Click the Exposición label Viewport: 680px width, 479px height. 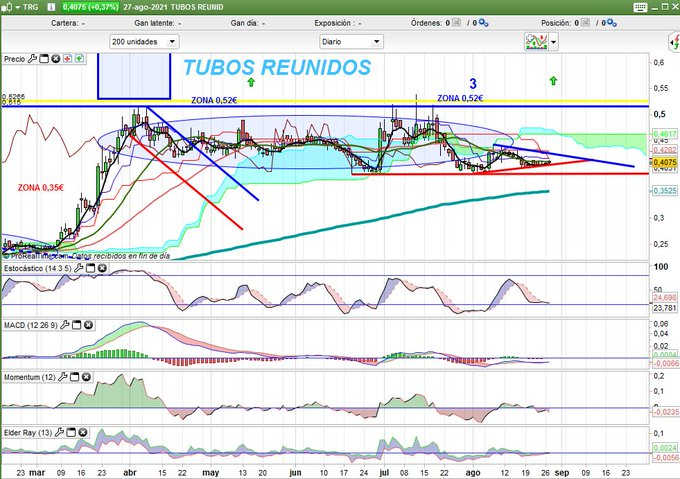point(333,23)
